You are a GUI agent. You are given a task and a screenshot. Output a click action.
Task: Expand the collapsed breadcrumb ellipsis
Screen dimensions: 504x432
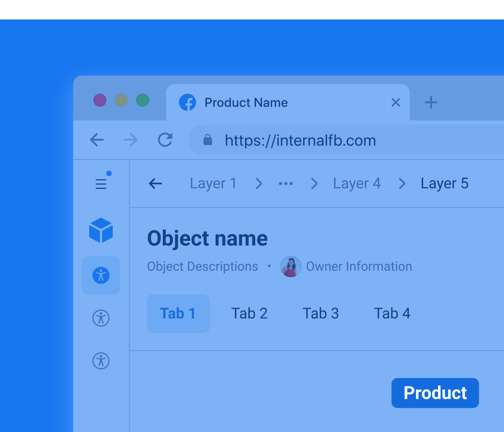pyautogui.click(x=286, y=184)
